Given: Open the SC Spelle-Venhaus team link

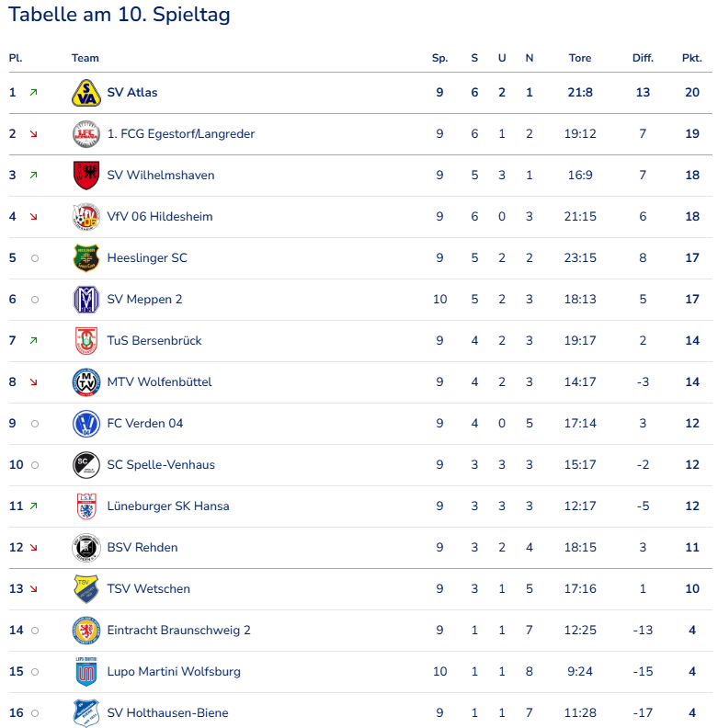Looking at the screenshot, I should point(161,465).
